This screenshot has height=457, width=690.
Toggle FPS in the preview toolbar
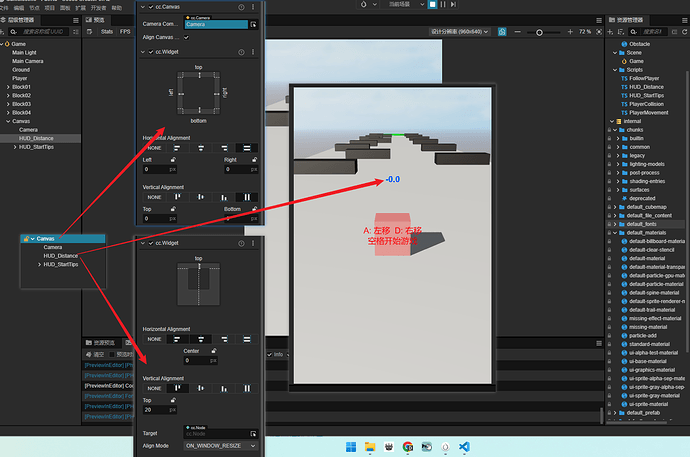coord(125,32)
